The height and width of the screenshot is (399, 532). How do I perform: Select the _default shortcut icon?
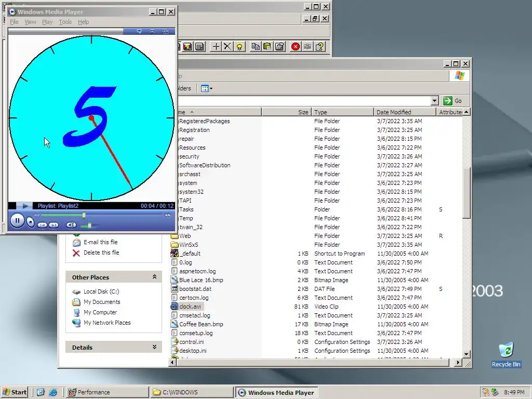[175, 254]
